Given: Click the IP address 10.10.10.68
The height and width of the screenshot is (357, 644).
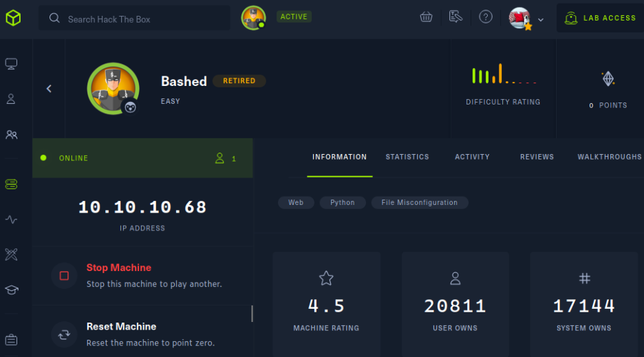Looking at the screenshot, I should [142, 207].
